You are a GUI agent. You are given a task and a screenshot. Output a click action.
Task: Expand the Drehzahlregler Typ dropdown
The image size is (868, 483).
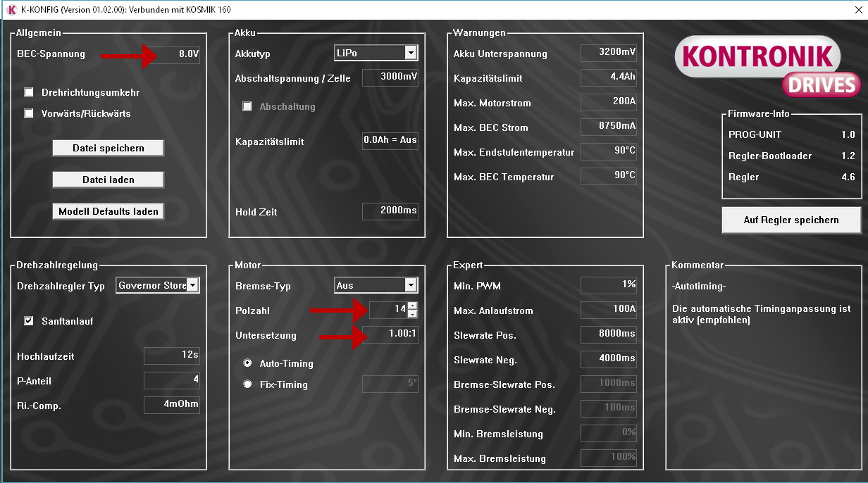[x=193, y=285]
